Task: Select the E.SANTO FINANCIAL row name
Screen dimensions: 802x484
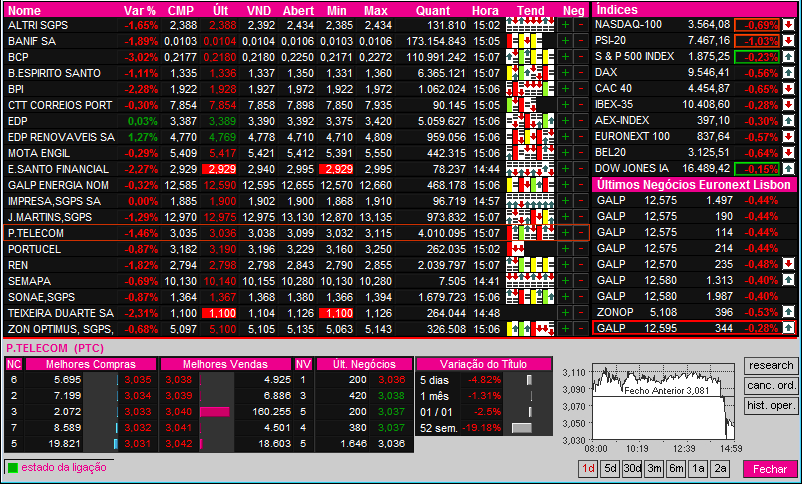Action: 58,169
